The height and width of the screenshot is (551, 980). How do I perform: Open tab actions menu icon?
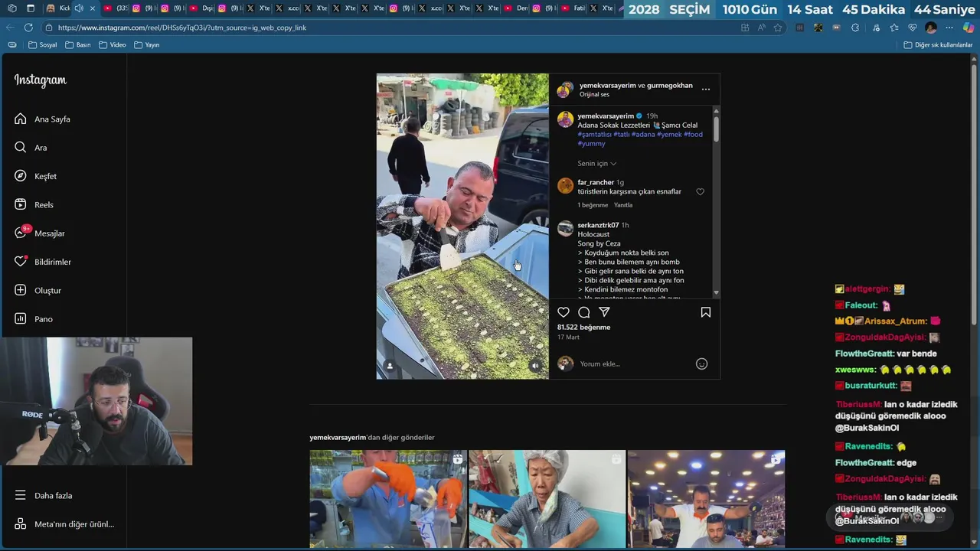pyautogui.click(x=31, y=8)
